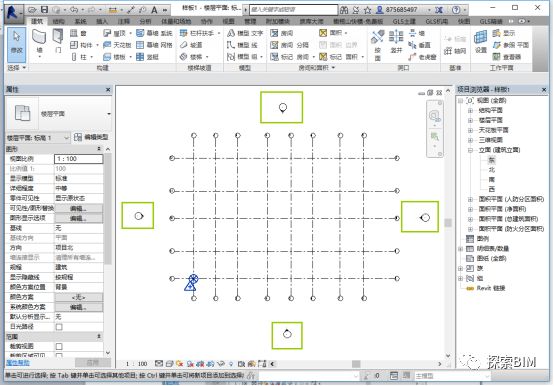The height and width of the screenshot is (386, 554).
Task: Select the Ramp (坡道) tool
Action: (191, 45)
